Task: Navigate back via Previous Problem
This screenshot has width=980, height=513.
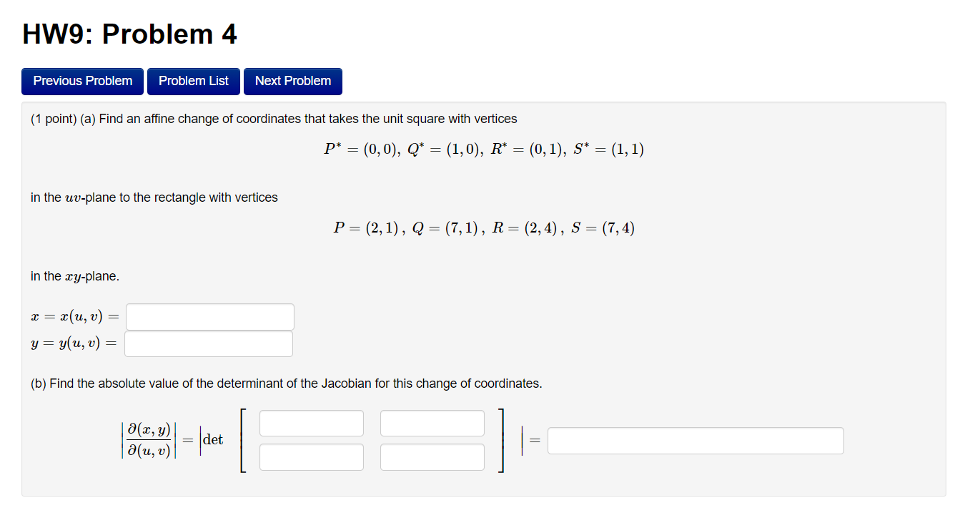Action: (x=81, y=81)
